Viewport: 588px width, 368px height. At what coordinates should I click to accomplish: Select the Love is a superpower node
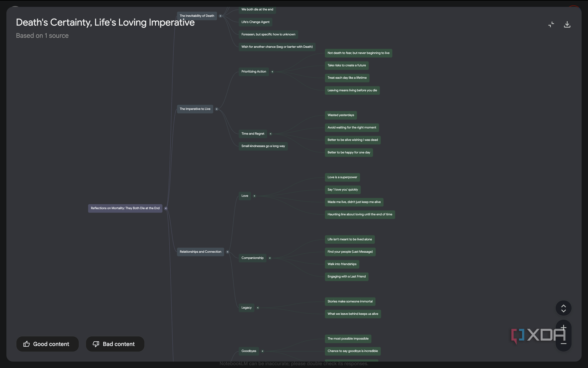tap(342, 177)
